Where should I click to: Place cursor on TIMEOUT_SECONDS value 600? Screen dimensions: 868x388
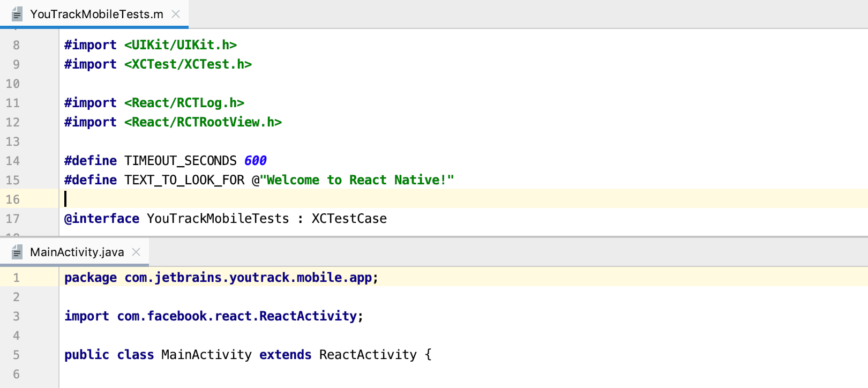coord(256,161)
